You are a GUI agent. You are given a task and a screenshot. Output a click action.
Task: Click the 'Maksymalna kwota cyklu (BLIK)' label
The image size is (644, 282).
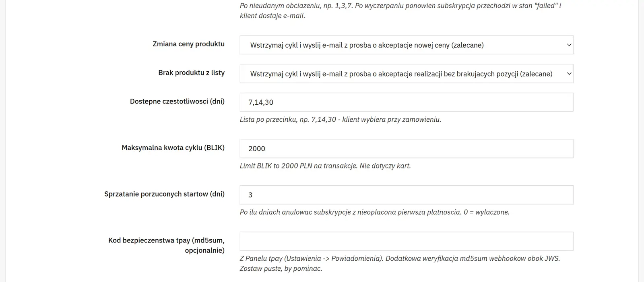point(173,147)
